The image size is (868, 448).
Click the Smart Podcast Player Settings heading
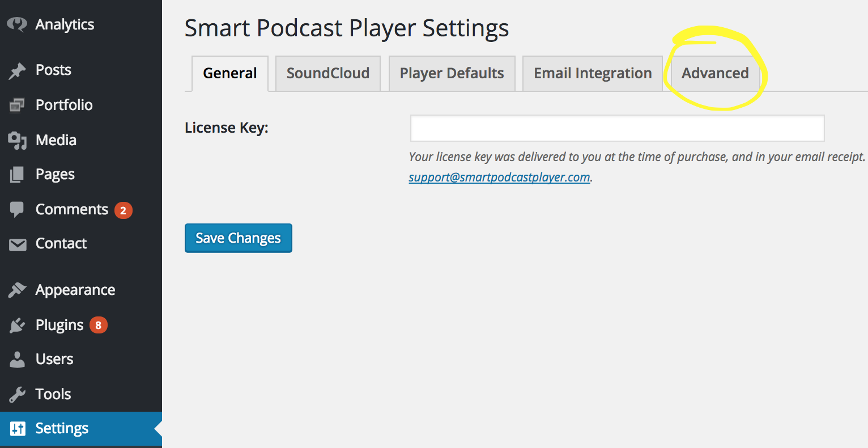coord(347,28)
